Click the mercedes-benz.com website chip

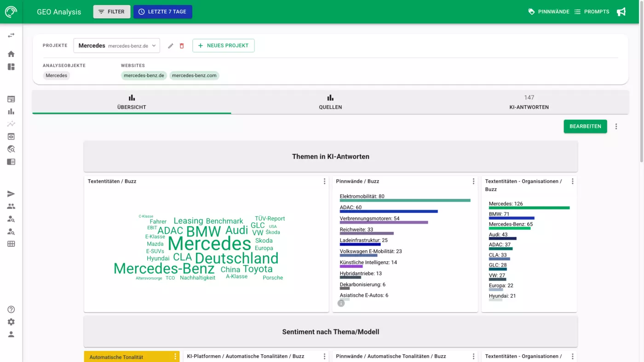pos(194,75)
